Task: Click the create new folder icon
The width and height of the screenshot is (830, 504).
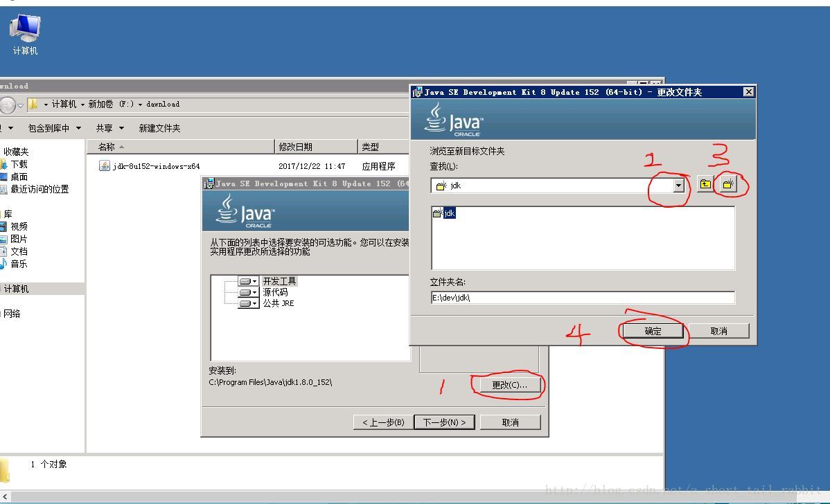Action: [x=728, y=185]
